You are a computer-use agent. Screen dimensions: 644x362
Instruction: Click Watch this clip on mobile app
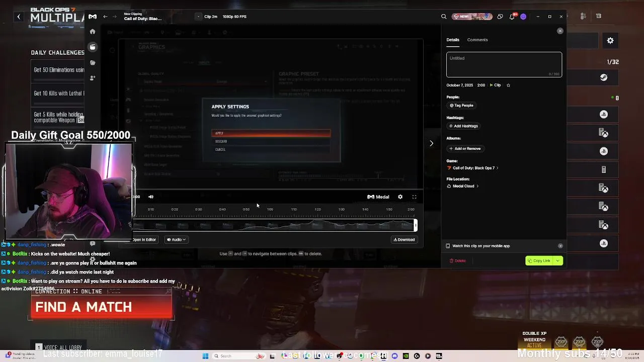(x=481, y=246)
